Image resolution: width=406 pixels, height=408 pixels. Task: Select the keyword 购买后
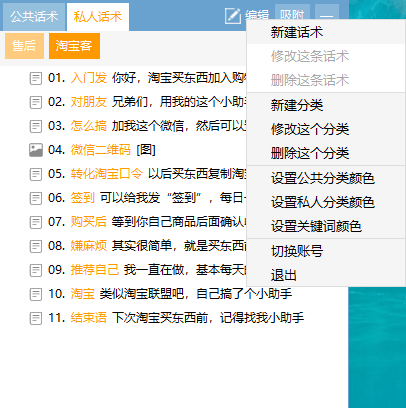point(89,222)
